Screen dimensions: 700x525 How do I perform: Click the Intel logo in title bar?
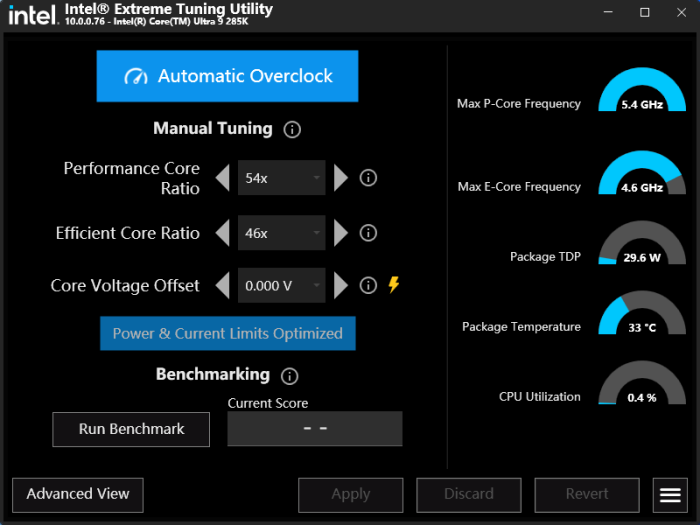[32, 15]
